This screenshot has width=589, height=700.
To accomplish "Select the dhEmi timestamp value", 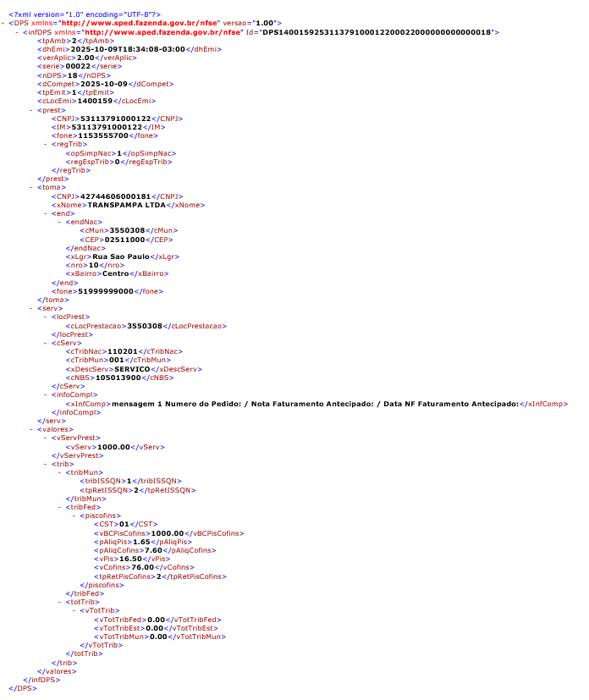I will pyautogui.click(x=128, y=49).
